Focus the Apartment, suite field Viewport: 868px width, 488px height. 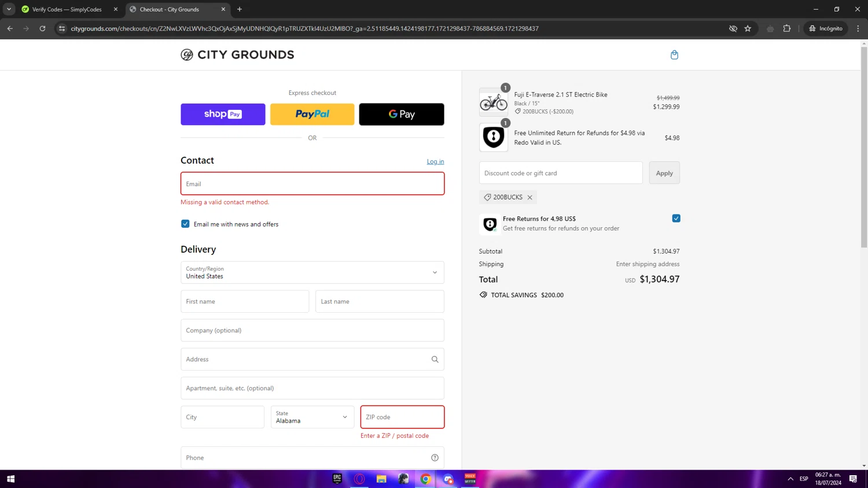312,388
